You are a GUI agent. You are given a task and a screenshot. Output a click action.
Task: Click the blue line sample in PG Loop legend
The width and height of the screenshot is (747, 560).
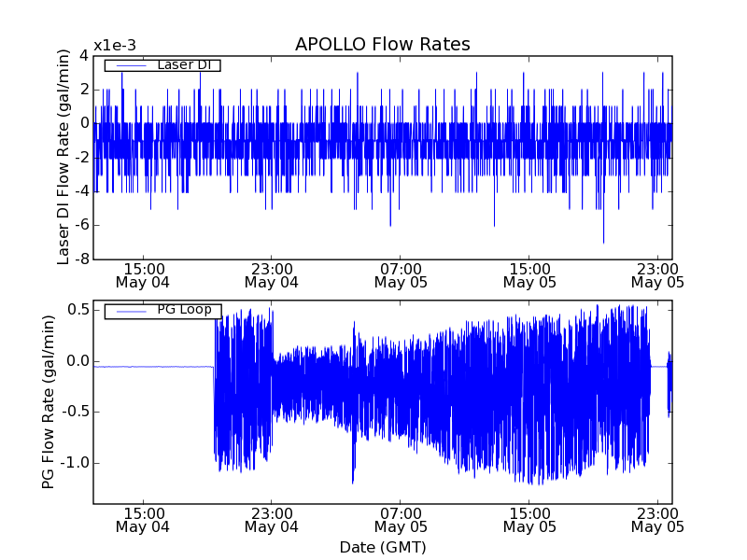[131, 311]
